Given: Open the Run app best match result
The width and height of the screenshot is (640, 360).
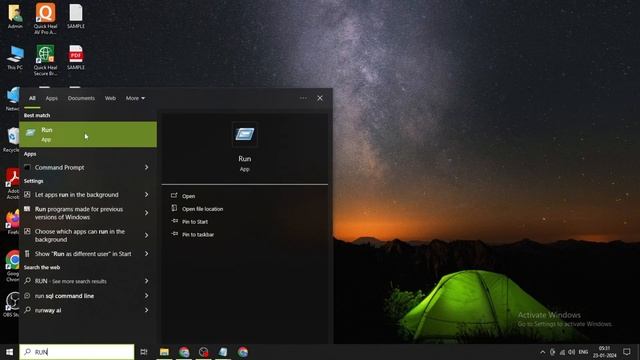Looking at the screenshot, I should [88, 134].
